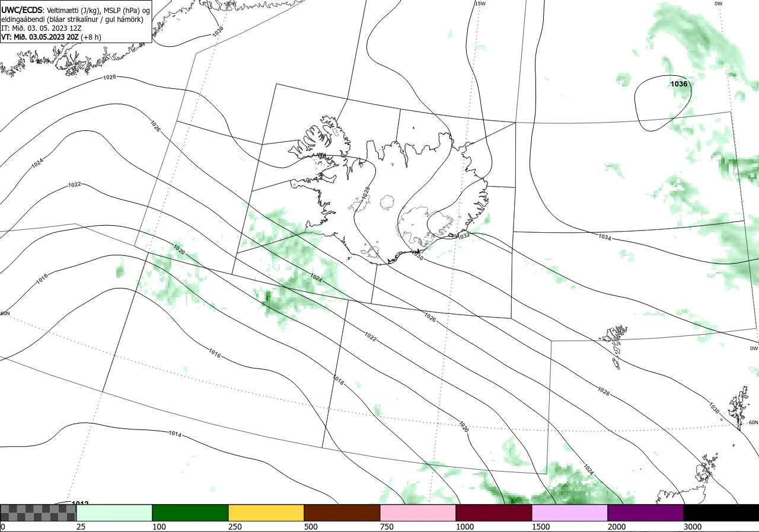Click the grey checkered 0–25 legend swatch
The height and width of the screenshot is (532, 759).
(38, 512)
